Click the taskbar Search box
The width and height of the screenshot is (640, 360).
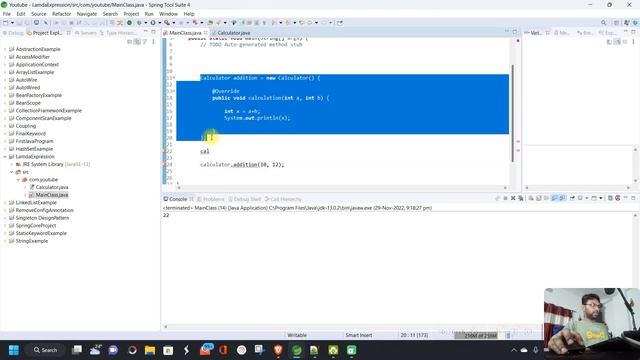click(45, 350)
